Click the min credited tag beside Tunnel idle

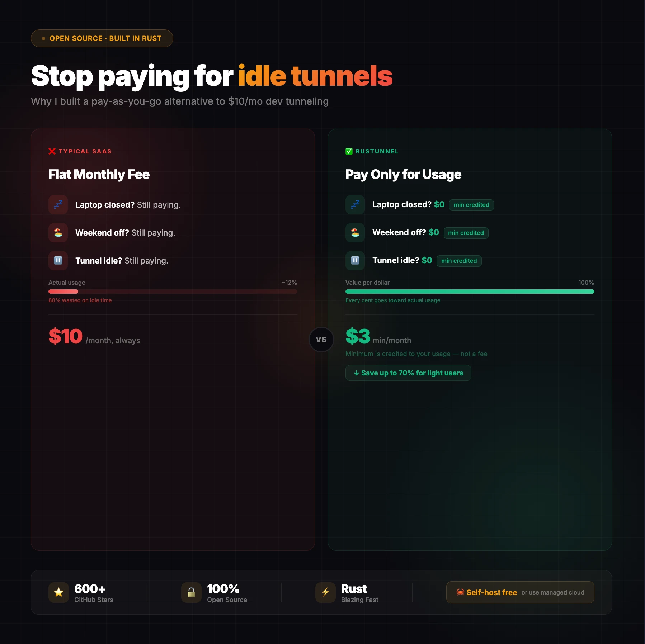click(459, 261)
